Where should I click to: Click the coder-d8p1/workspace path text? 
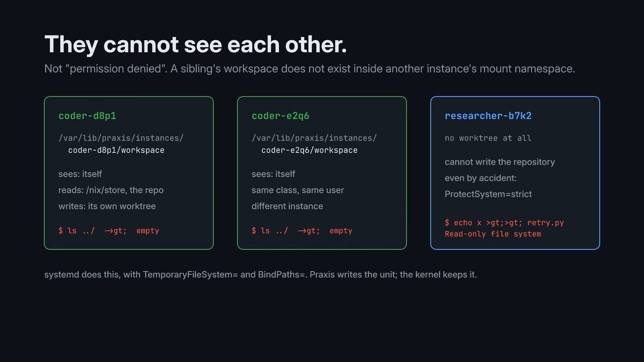tap(116, 150)
